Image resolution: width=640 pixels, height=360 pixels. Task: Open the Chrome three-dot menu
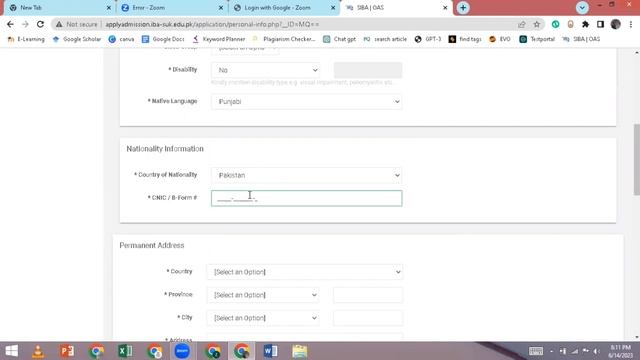click(631, 24)
